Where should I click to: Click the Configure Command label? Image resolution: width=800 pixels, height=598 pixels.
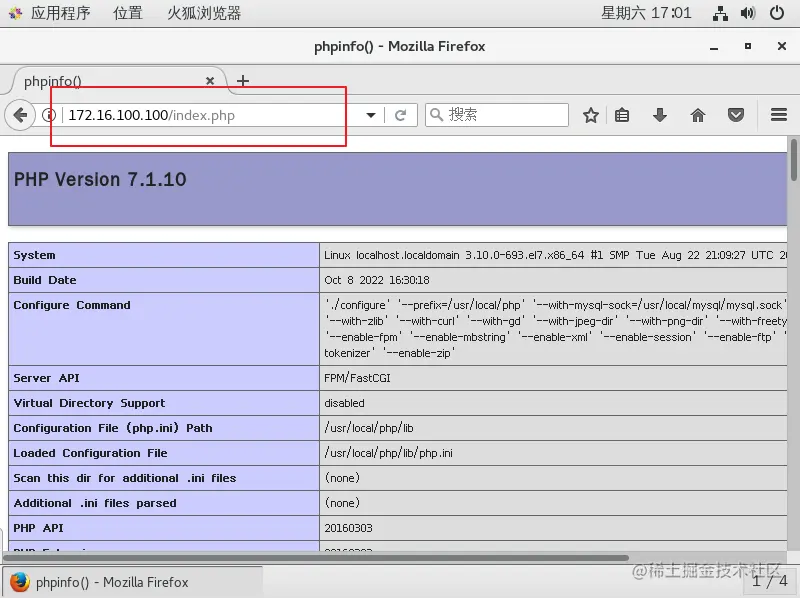click(72, 305)
